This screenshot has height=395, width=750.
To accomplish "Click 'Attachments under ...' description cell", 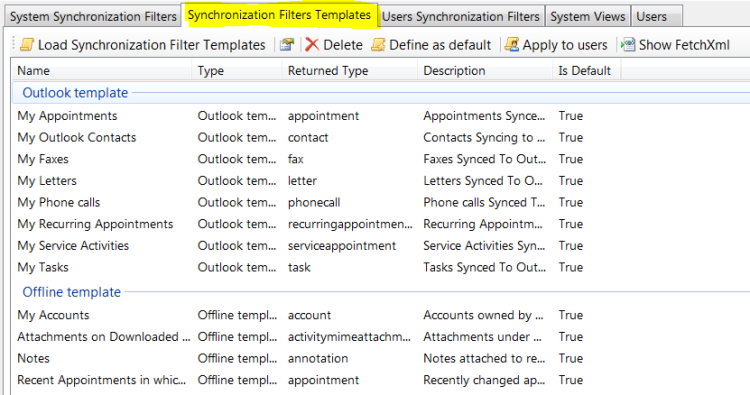I will pos(482,337).
